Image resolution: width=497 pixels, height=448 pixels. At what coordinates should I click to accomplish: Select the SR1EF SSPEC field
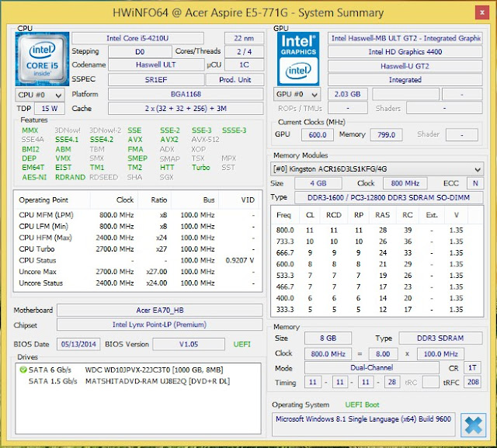[156, 80]
